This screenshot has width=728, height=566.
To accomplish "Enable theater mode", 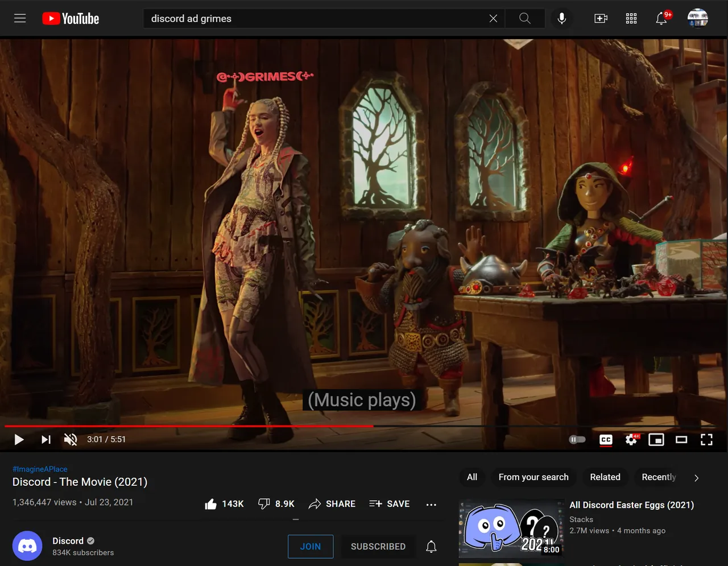I will pyautogui.click(x=681, y=440).
